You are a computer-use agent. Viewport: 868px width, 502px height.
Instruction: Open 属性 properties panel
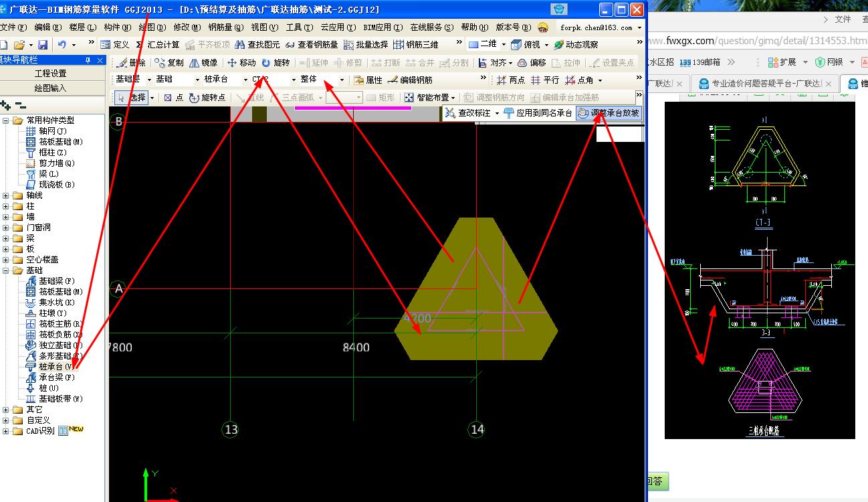[x=368, y=80]
